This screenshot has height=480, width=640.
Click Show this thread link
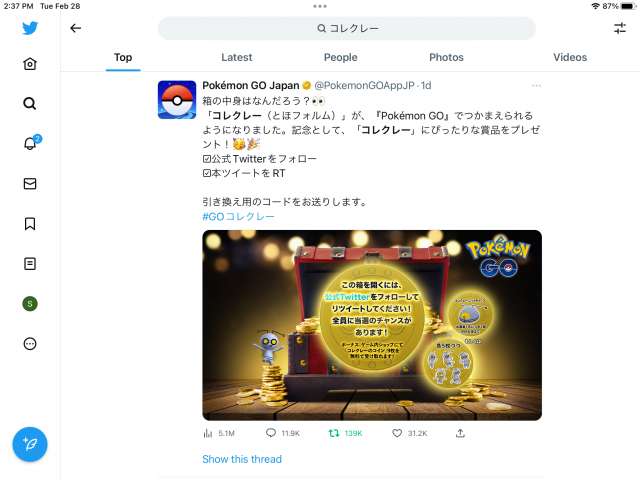242,459
